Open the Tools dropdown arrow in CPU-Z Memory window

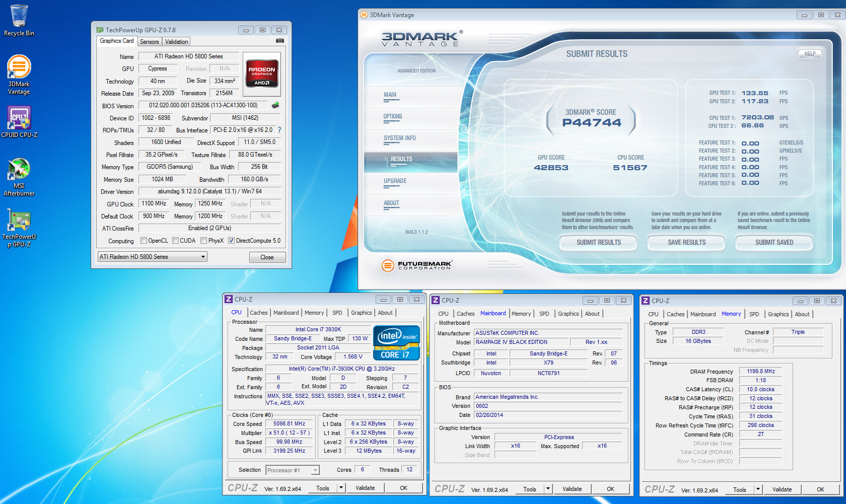click(x=758, y=489)
